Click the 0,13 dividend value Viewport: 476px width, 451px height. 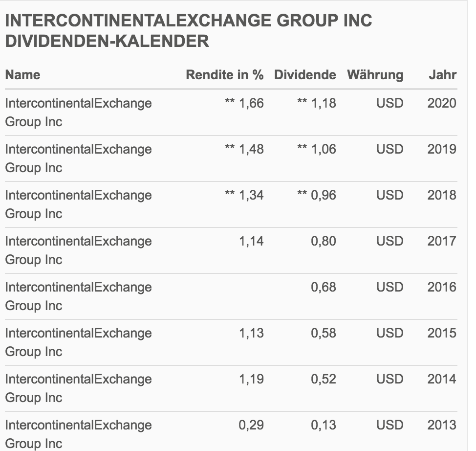point(324,425)
